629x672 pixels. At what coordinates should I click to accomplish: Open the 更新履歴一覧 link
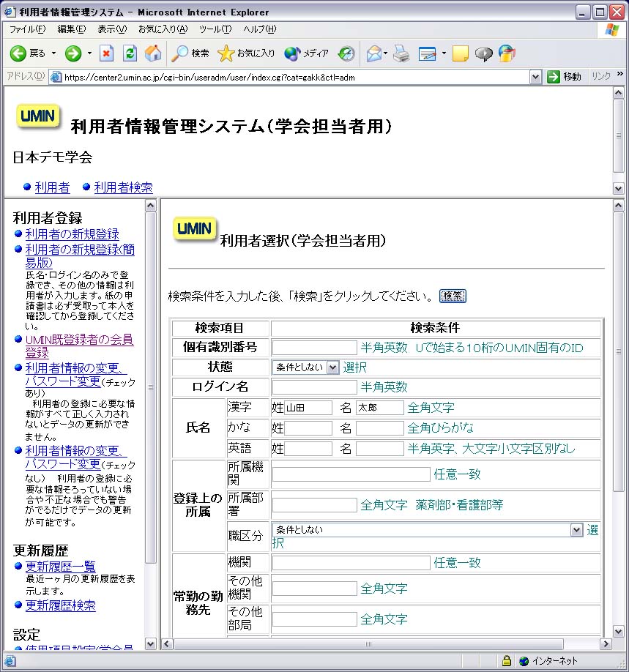(x=60, y=567)
